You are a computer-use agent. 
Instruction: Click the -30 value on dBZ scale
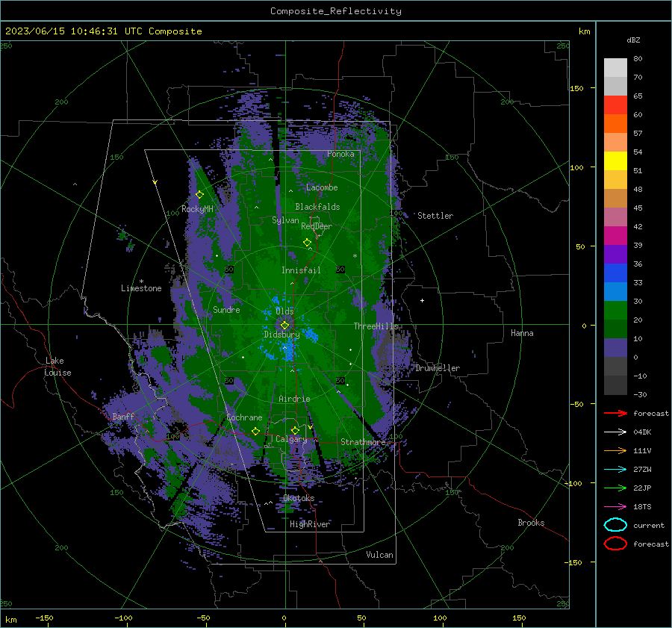tap(640, 394)
